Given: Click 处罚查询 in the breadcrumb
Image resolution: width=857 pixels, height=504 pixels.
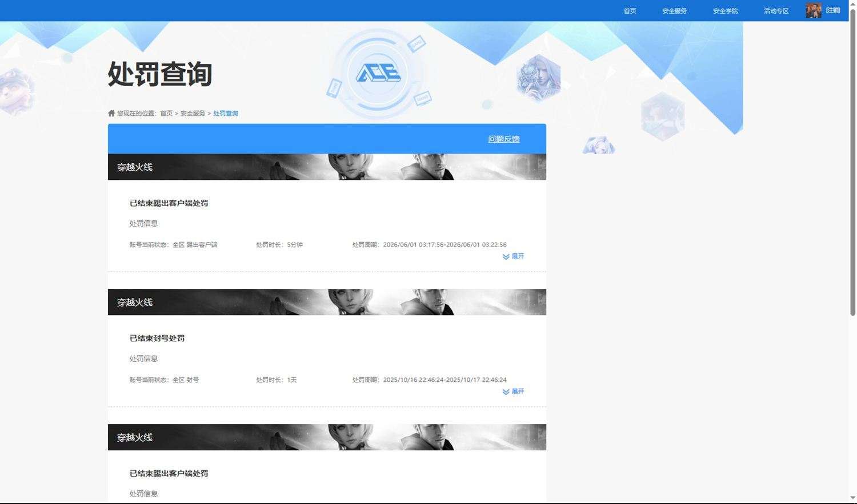Looking at the screenshot, I should [226, 113].
